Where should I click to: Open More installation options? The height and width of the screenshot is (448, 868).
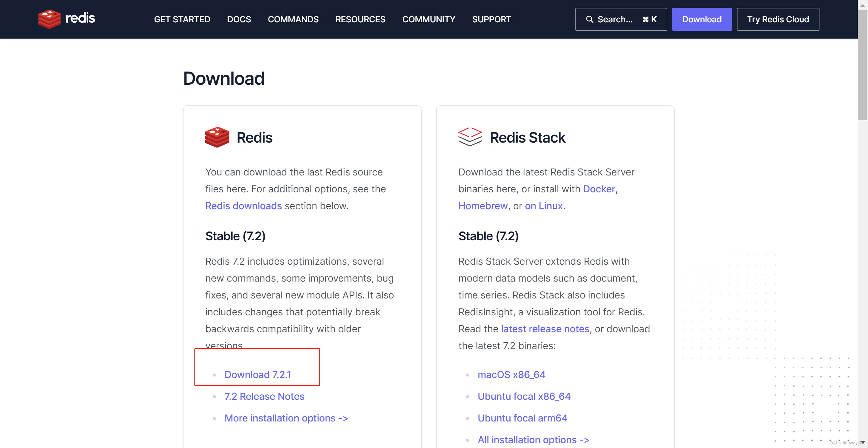tap(286, 418)
